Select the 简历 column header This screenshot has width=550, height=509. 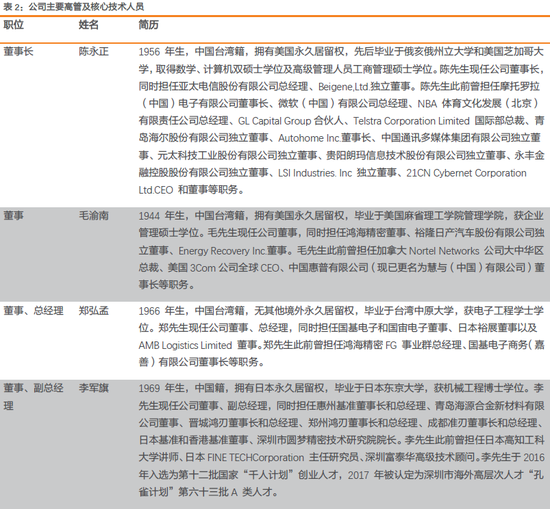148,25
